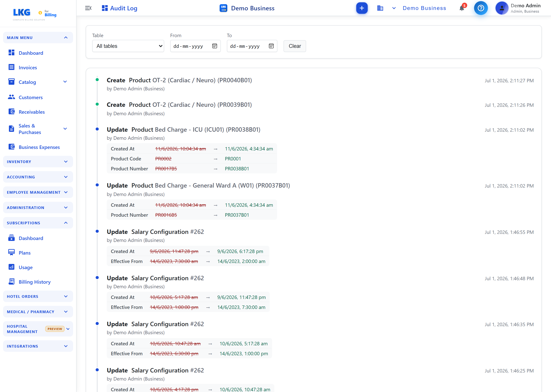This screenshot has height=392, width=551.
Task: Click the Update Bed Charge General Ward entry
Action: coord(198,185)
